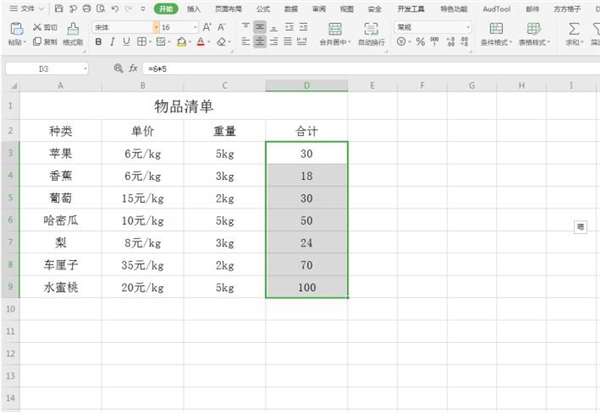Screen dimensions: 600x412
Task: Select column D header
Action: 307,86
